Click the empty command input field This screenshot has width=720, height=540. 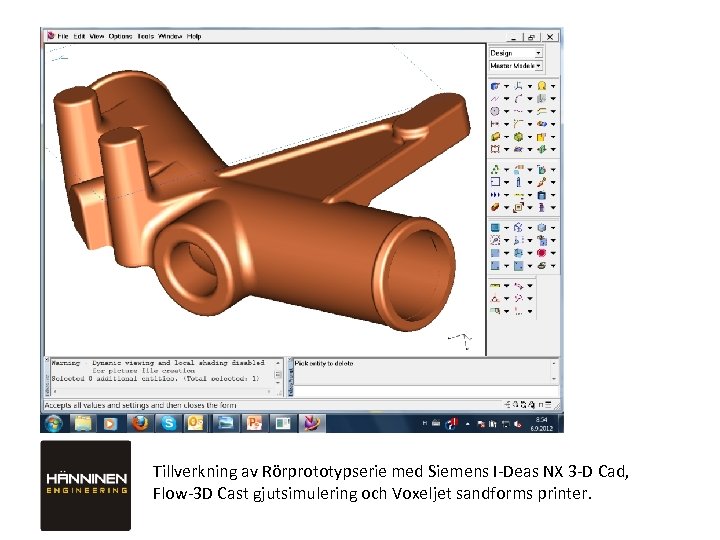click(426, 392)
